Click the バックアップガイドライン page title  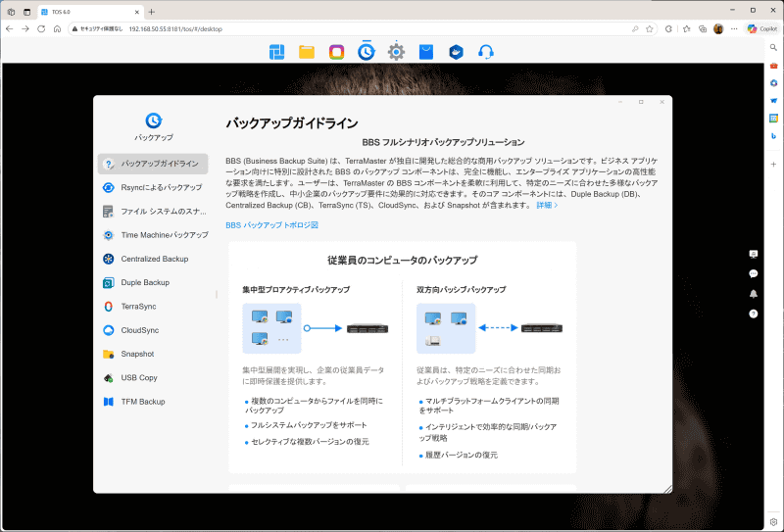[291, 123]
